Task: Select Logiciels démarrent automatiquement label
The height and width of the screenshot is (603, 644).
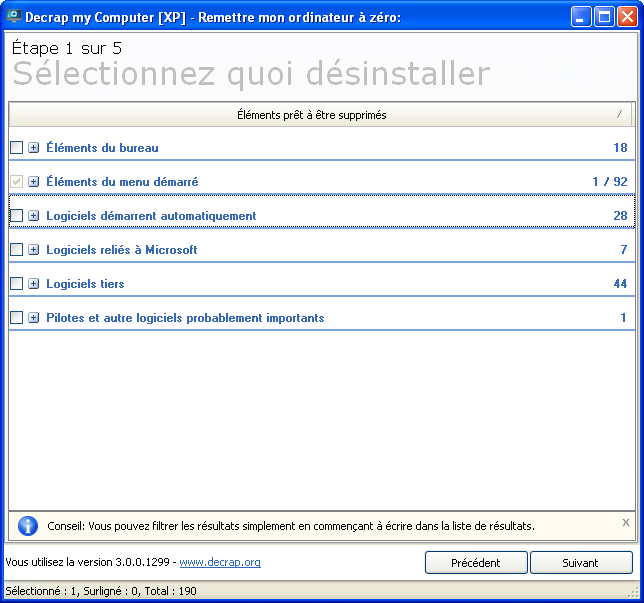Action: [x=151, y=216]
